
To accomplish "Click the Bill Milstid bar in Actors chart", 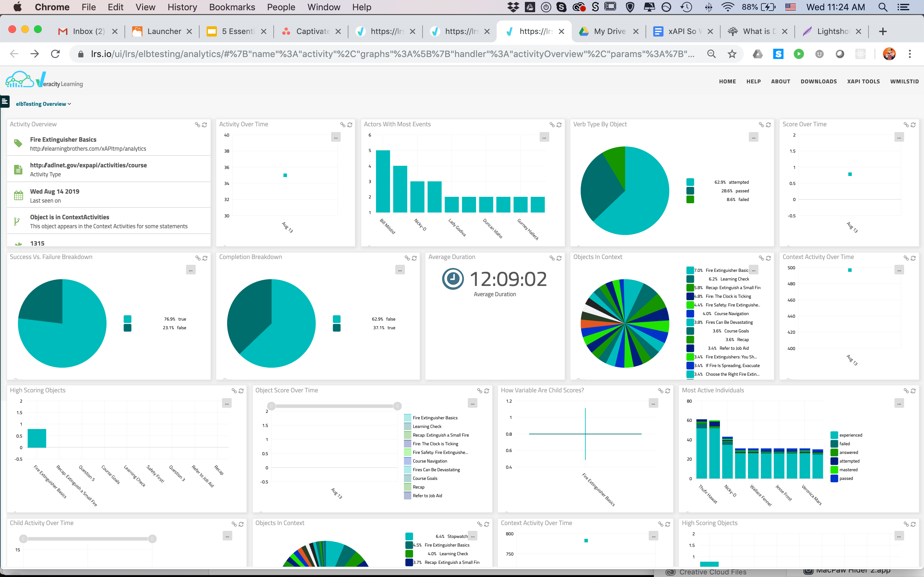I will (382, 181).
